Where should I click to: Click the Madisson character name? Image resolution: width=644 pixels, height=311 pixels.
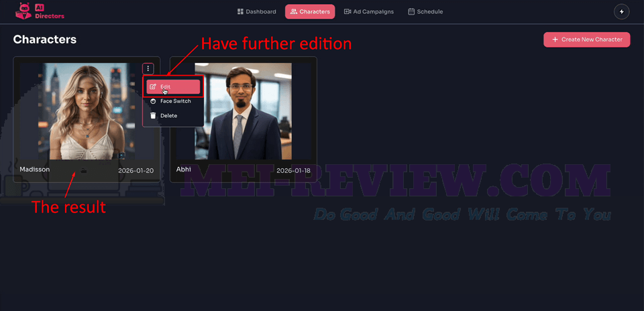(x=34, y=169)
